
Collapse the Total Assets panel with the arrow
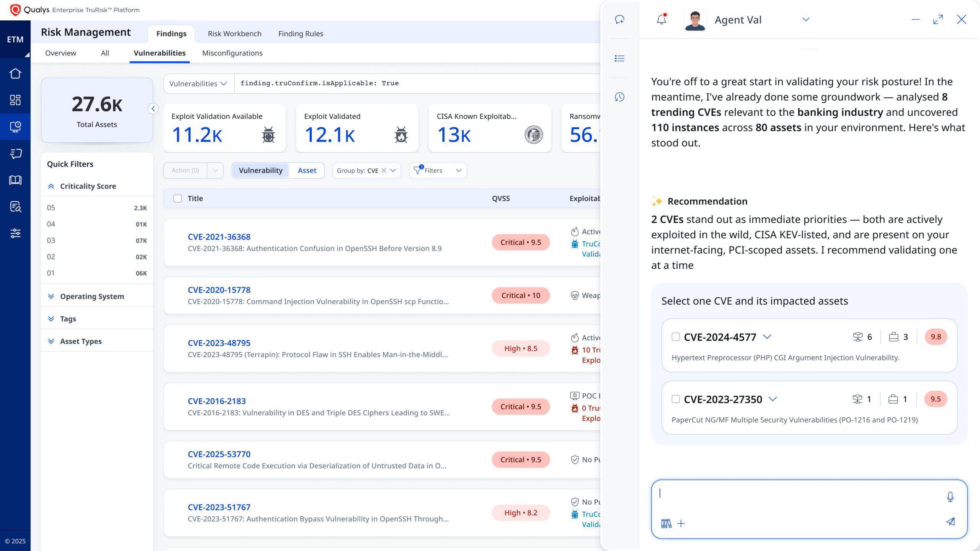coord(153,109)
